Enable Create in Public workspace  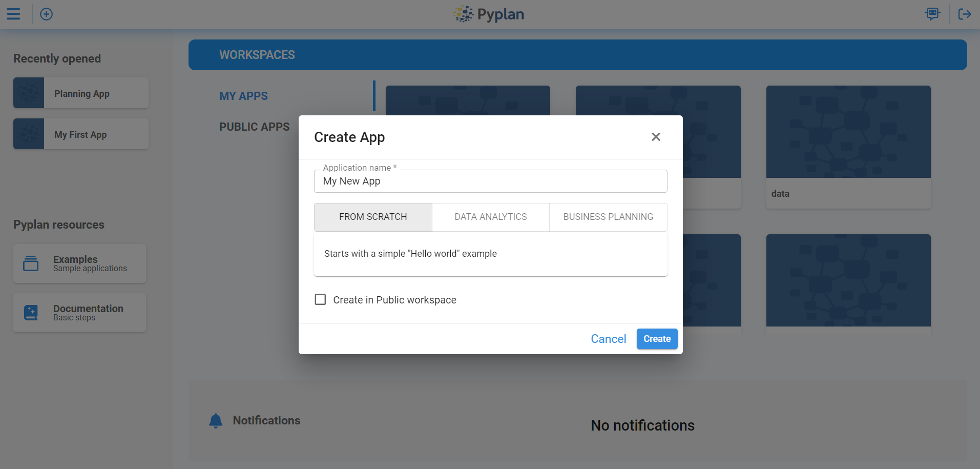320,299
